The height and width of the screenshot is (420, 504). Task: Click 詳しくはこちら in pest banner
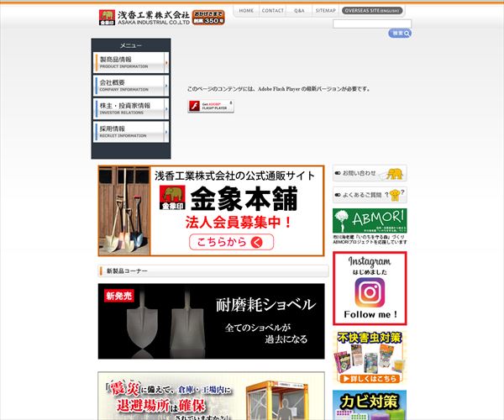(x=371, y=379)
